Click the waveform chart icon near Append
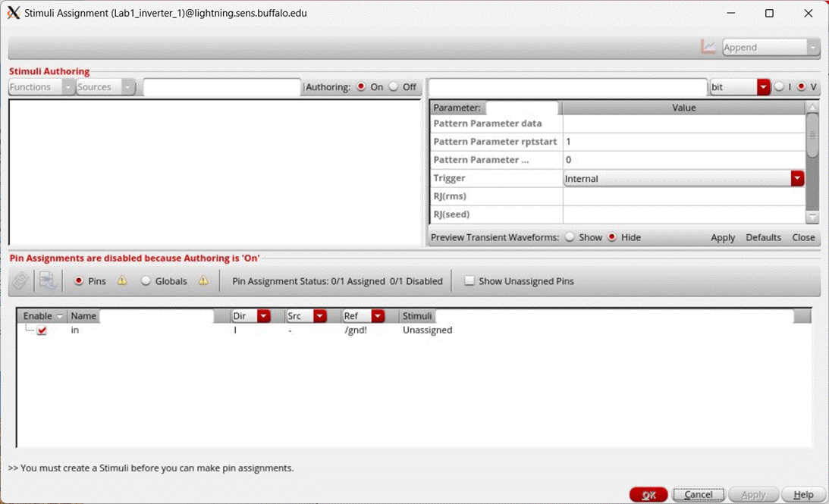The image size is (829, 504). 708,46
